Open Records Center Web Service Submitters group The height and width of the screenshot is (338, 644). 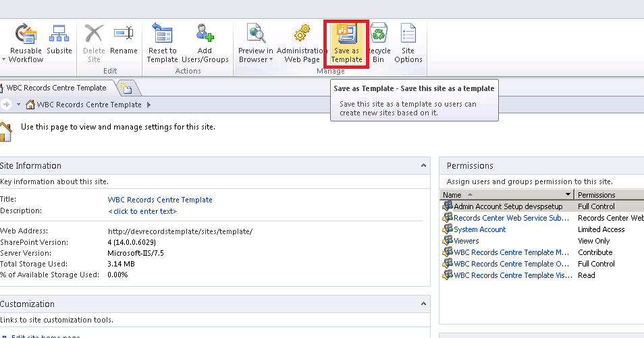click(x=511, y=218)
